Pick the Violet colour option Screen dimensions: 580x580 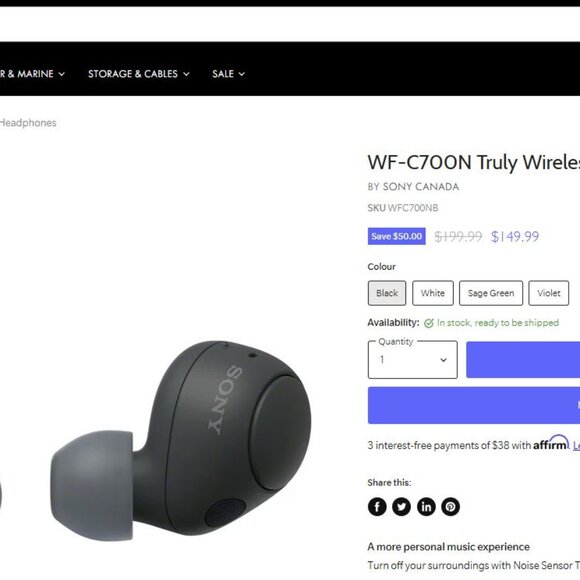tap(549, 293)
